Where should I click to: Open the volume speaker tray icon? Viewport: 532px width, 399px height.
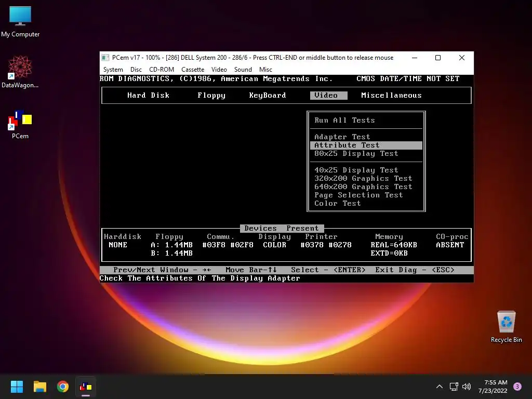point(467,387)
